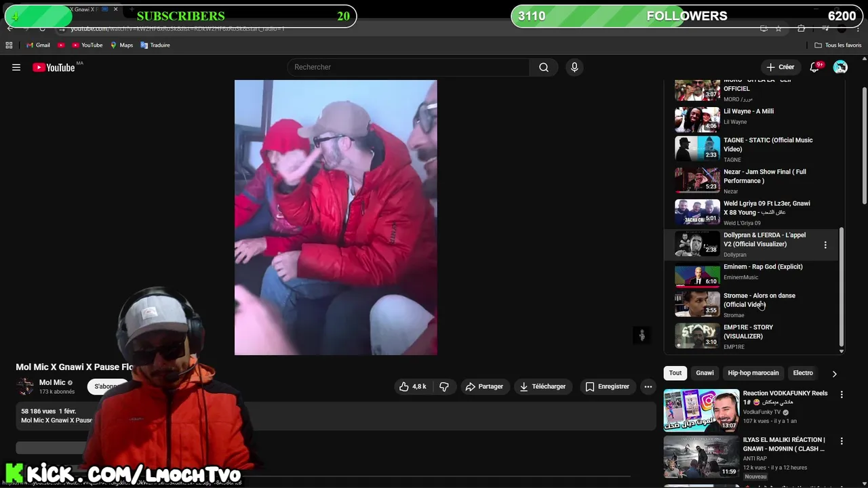The height and width of the screenshot is (488, 868).
Task: Open options for ILYAS EL MALIKI reaction video
Action: tap(842, 441)
